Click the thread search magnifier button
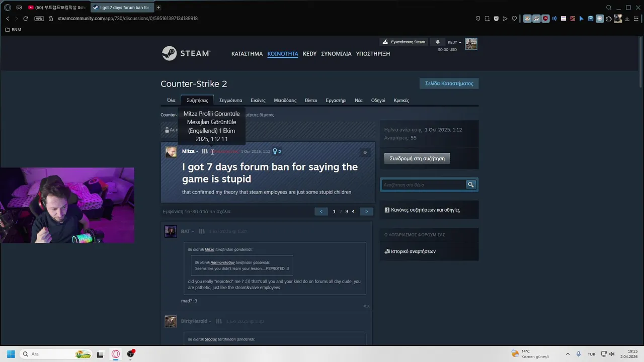644x362 pixels. tap(471, 185)
